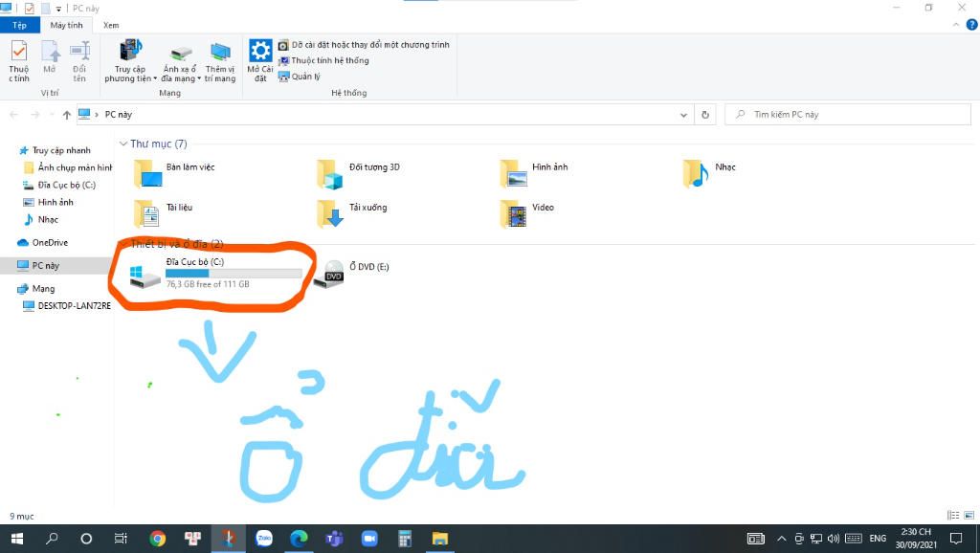Open Zoom from the taskbar
The width and height of the screenshot is (980, 553).
coord(369,539)
